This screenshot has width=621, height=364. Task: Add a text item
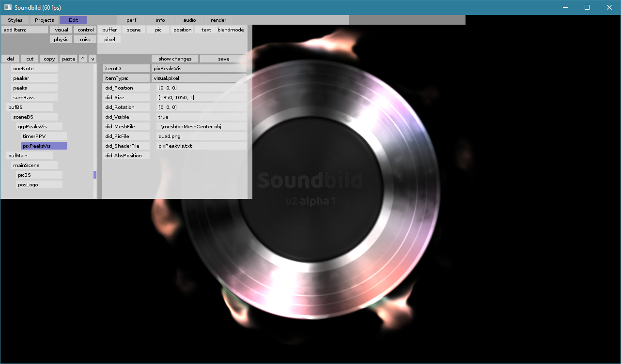206,30
